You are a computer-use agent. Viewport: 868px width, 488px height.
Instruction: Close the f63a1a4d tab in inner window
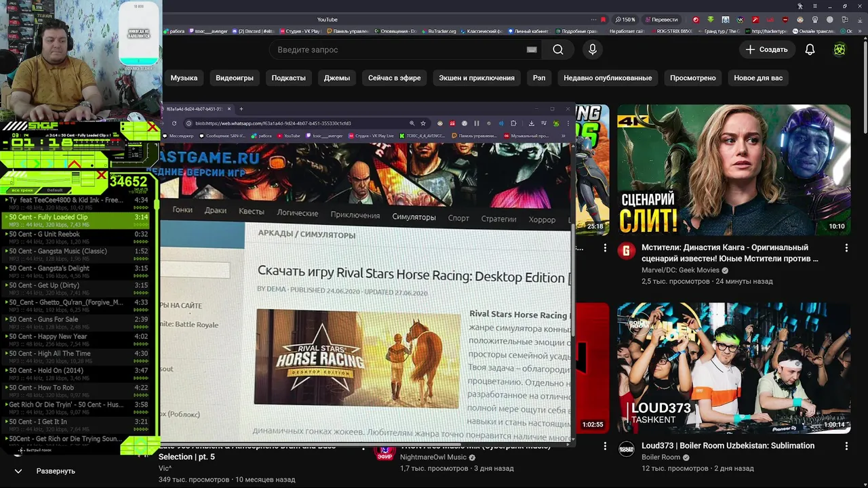pyautogui.click(x=229, y=108)
